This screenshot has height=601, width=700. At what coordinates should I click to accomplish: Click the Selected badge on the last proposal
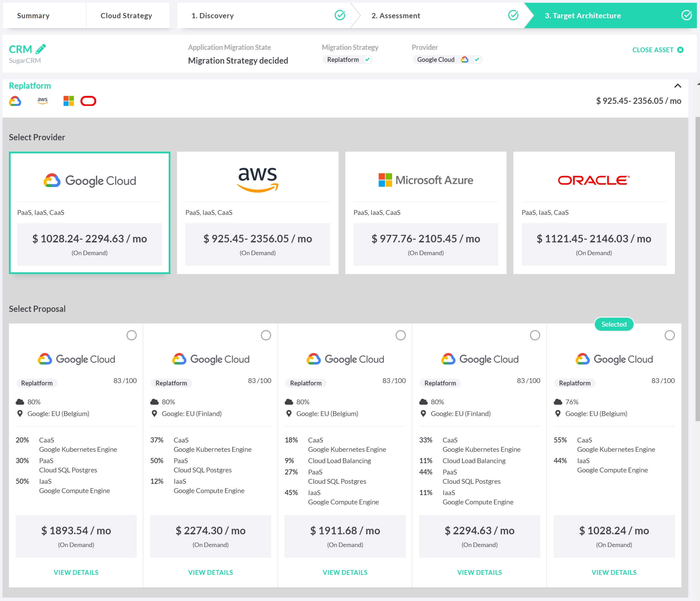tap(614, 324)
